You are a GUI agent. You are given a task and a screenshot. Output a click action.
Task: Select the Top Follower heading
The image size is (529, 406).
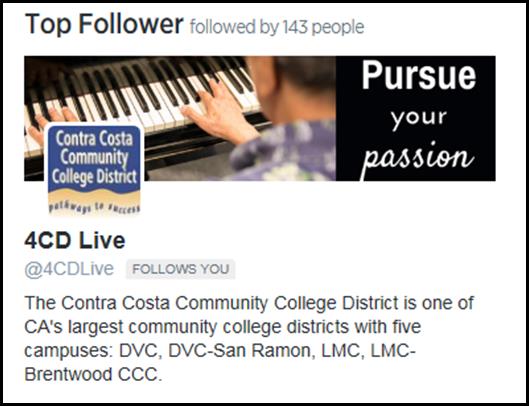[x=104, y=25]
